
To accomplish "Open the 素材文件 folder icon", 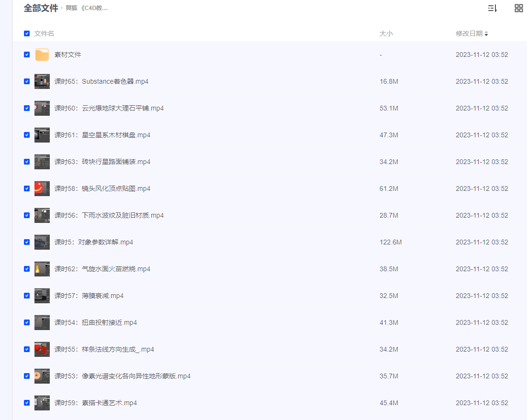I will [x=42, y=55].
